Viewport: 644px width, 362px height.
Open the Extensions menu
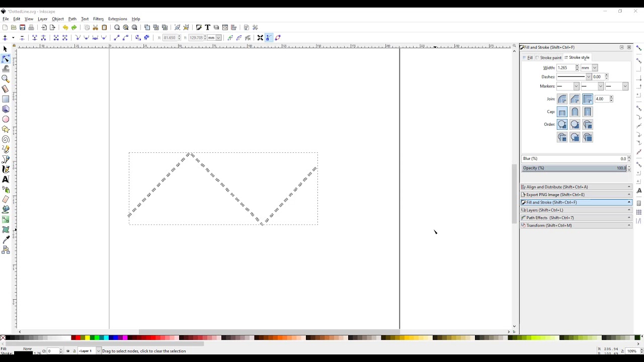[118, 19]
